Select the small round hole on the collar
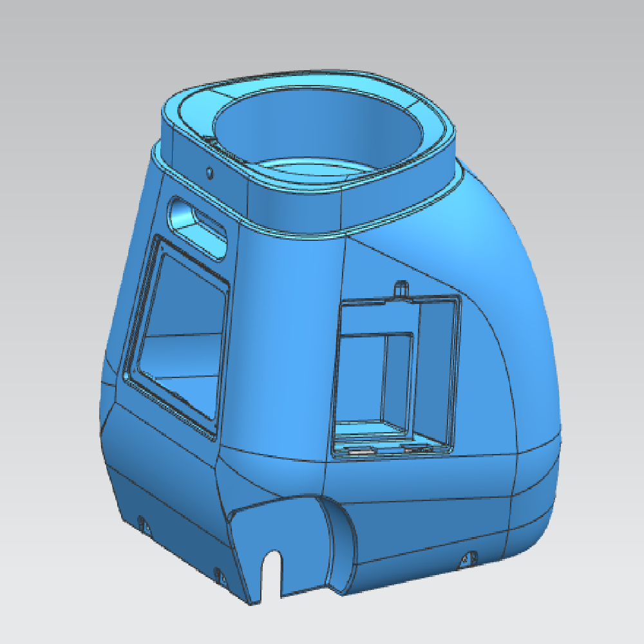 (209, 172)
